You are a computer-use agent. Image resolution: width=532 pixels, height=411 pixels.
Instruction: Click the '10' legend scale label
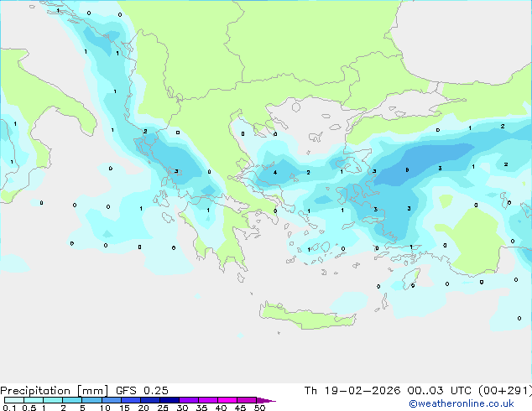(105, 408)
